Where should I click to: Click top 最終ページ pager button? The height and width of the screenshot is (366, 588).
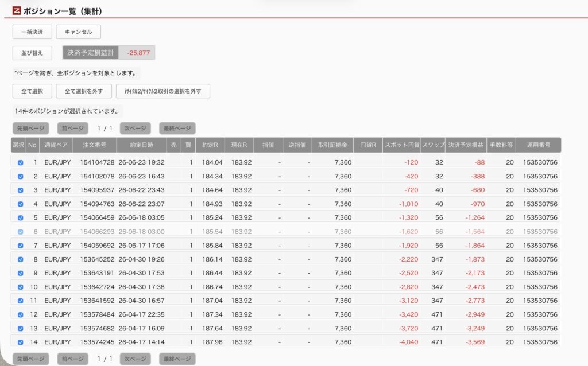(177, 128)
